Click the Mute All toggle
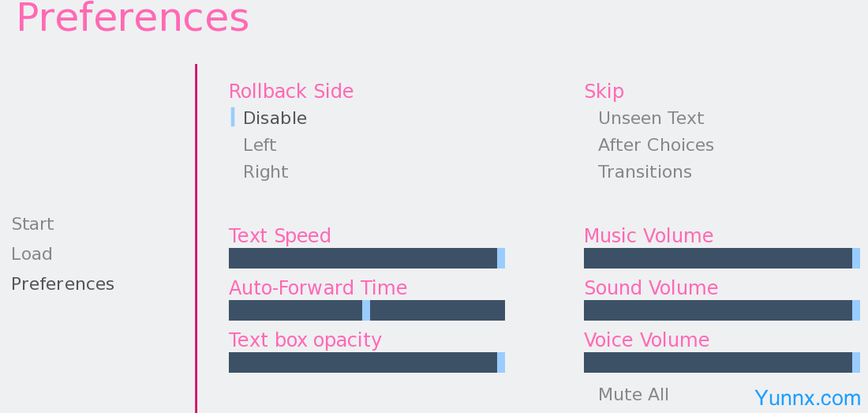Screen dimensions: 868x413 coord(633,395)
